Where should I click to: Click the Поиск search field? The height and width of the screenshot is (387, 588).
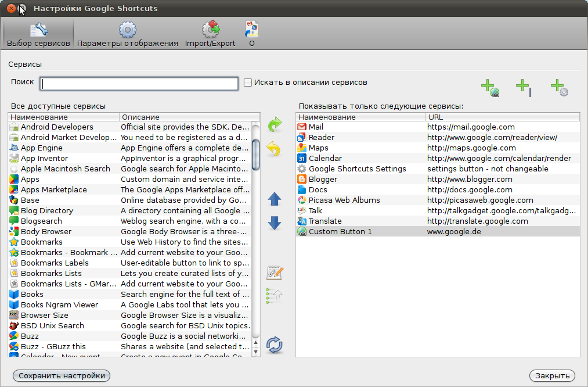coord(139,83)
